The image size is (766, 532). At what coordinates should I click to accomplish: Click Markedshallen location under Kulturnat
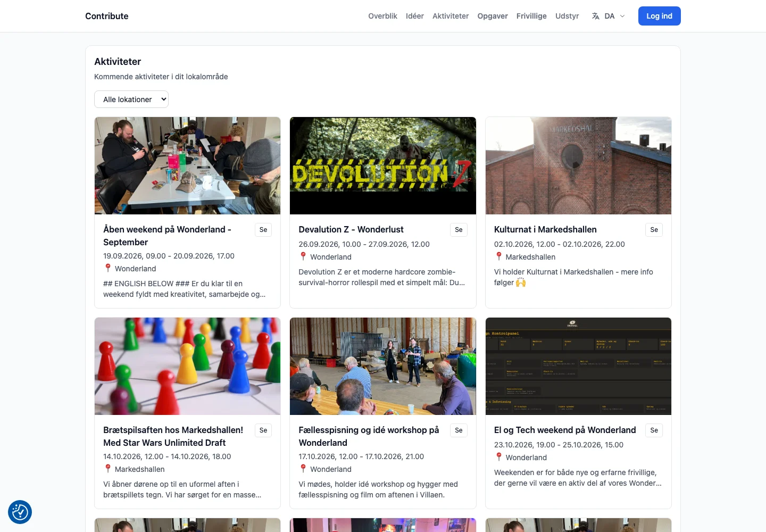530,257
